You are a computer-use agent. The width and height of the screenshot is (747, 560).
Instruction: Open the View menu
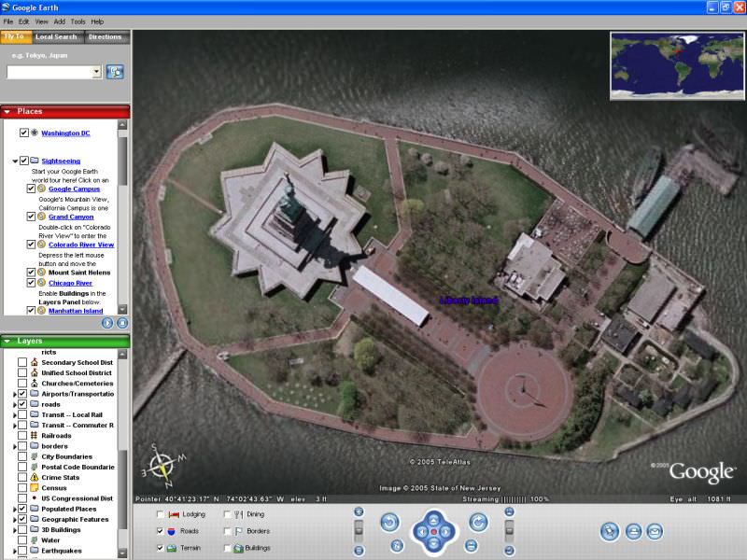tap(41, 21)
